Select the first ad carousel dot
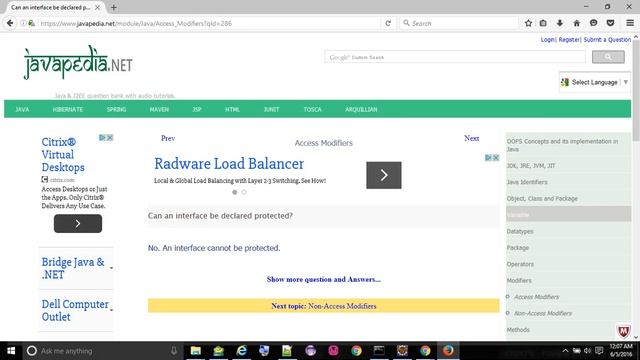This screenshot has width=640, height=360. click(x=235, y=192)
